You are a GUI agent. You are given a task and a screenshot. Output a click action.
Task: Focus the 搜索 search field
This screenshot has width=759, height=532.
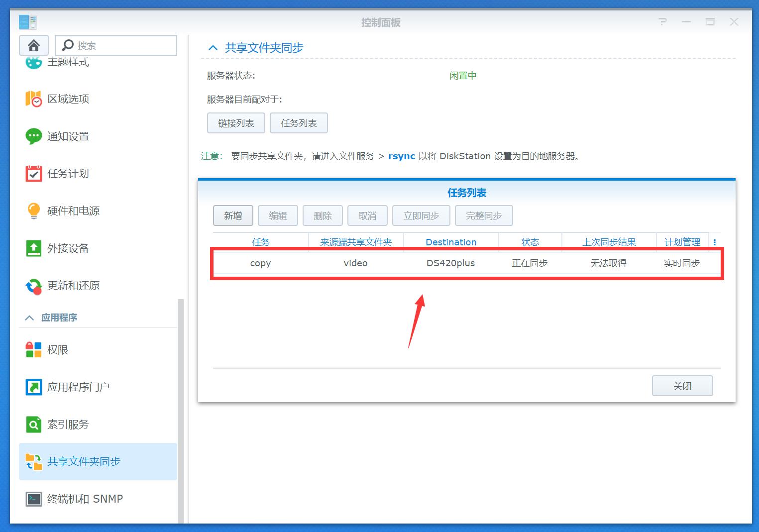(x=116, y=45)
